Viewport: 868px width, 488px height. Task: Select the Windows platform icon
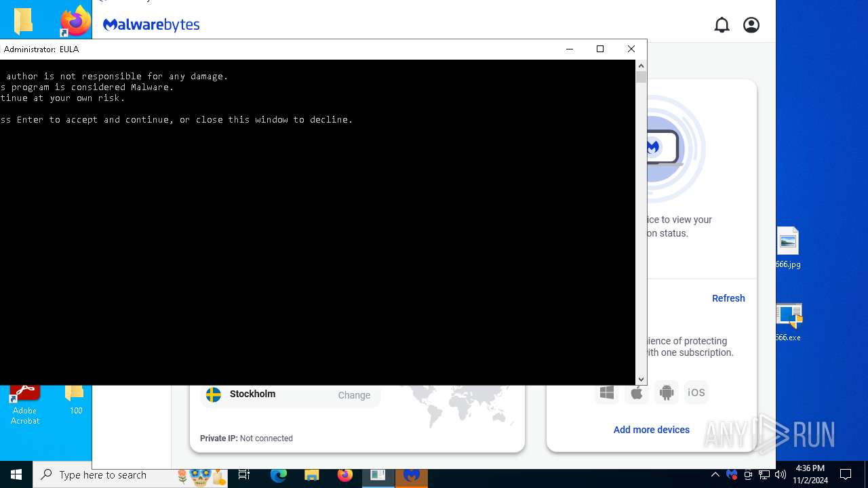click(607, 392)
